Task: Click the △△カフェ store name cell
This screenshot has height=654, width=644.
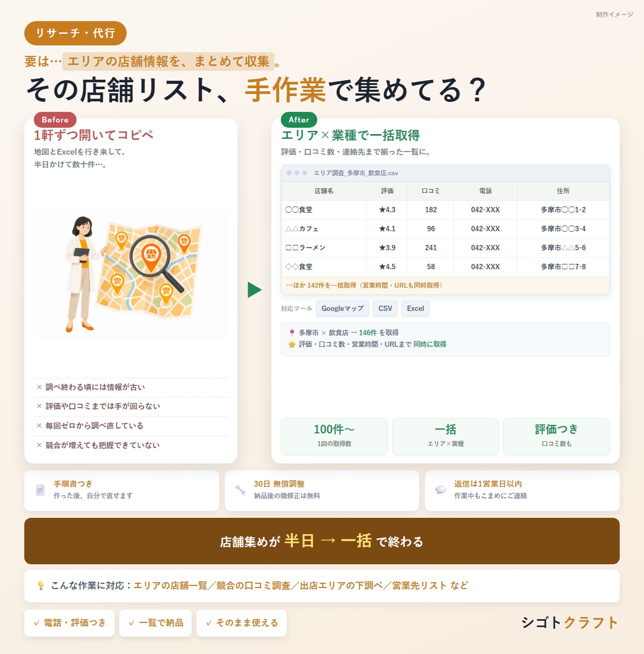Action: [324, 229]
